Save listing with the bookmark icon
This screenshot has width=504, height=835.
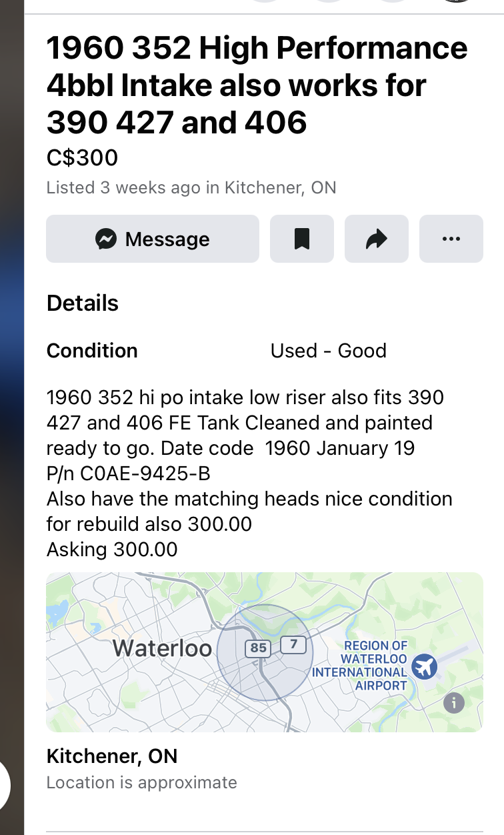[x=302, y=239]
